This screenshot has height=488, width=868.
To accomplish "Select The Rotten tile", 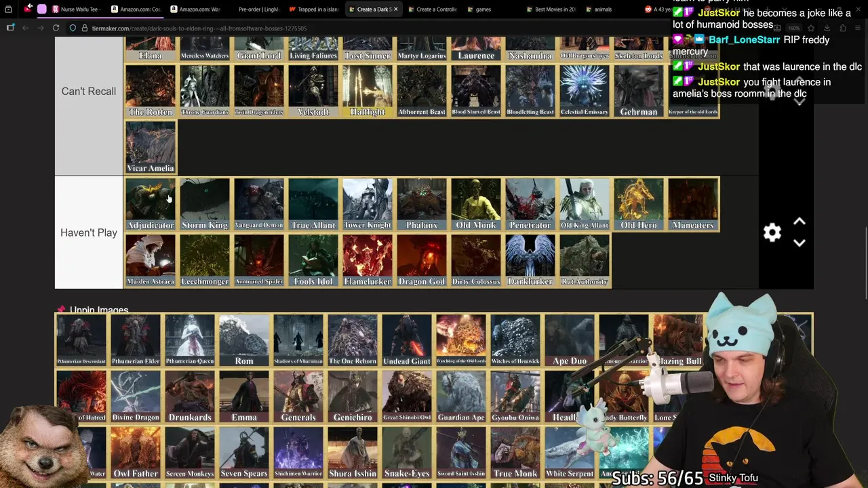I will 151,91.
